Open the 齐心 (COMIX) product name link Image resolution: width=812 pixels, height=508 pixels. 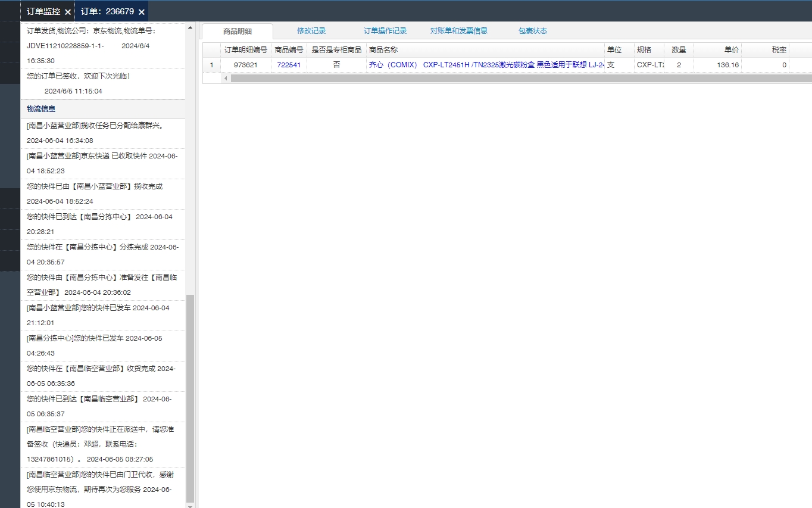pos(486,65)
